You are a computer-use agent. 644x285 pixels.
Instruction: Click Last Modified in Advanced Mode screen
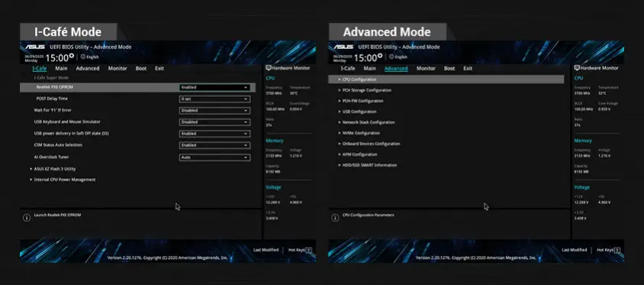[x=574, y=250]
